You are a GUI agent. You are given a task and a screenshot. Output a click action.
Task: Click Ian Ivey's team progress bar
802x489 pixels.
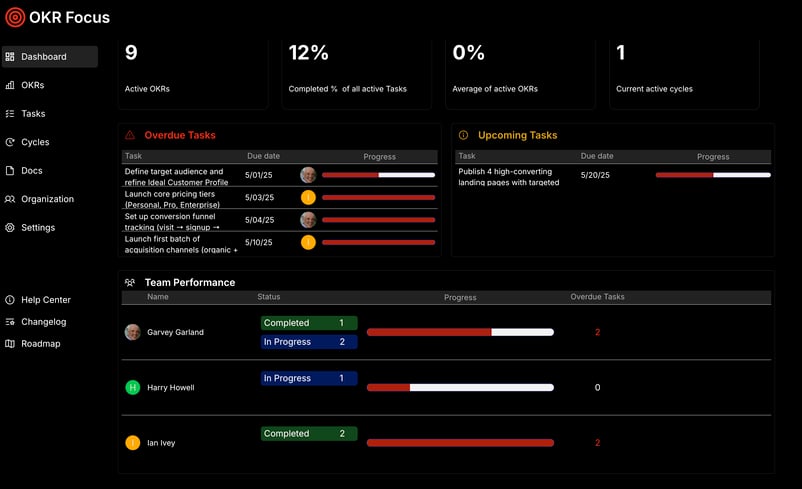460,442
